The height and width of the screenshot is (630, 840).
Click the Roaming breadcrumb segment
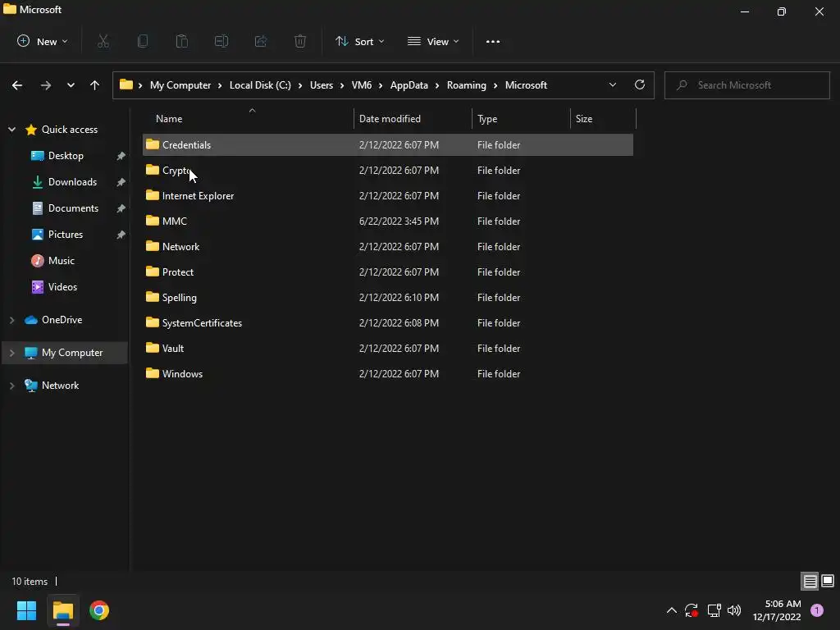tap(467, 85)
